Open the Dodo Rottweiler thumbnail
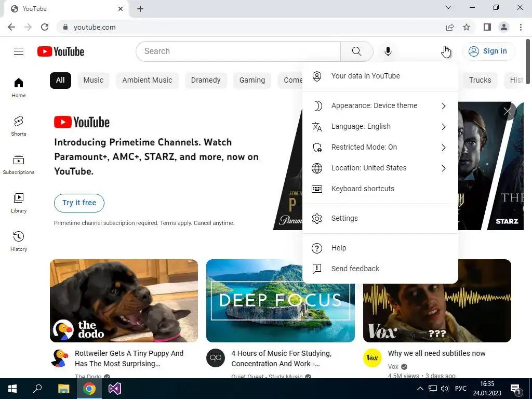This screenshot has height=399, width=532. [124, 301]
